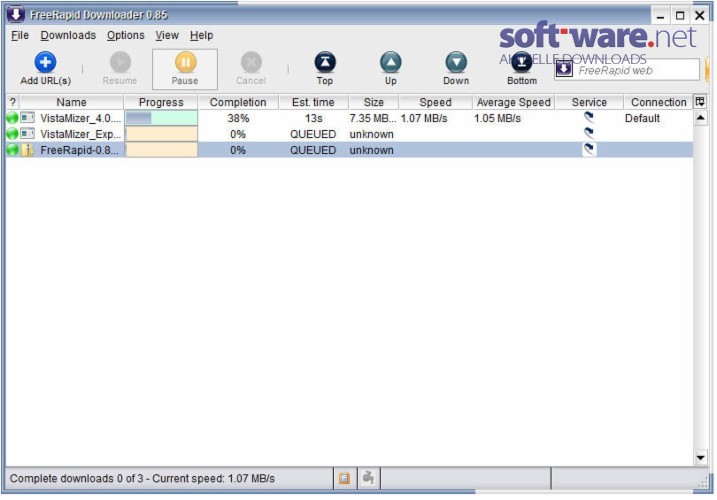
Task: Sort by the Completion column header
Action: 238,102
